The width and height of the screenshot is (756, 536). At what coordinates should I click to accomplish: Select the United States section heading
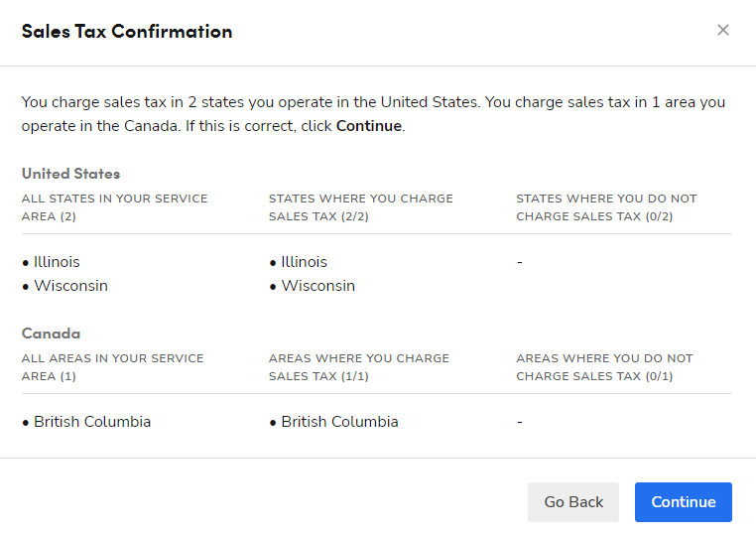pos(71,174)
